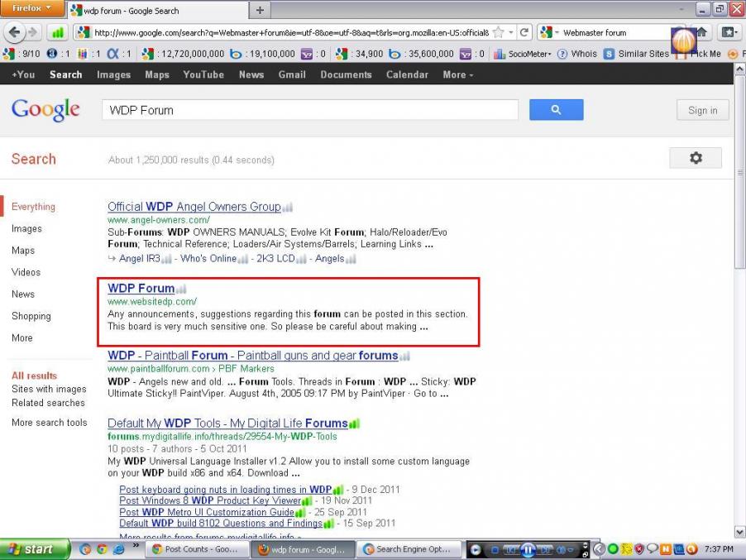Reload the page with the refresh icon
746x560 pixels.
click(524, 32)
